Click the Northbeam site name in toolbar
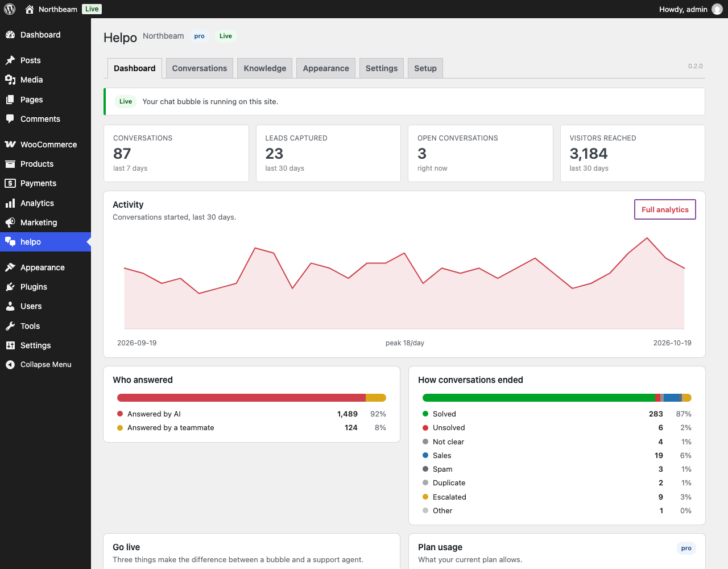 (x=58, y=9)
